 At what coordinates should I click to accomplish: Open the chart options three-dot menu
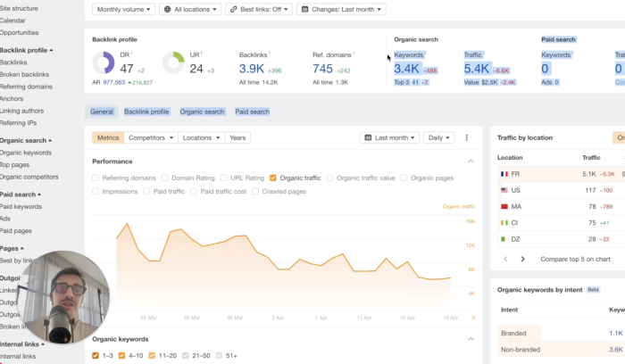click(x=466, y=138)
